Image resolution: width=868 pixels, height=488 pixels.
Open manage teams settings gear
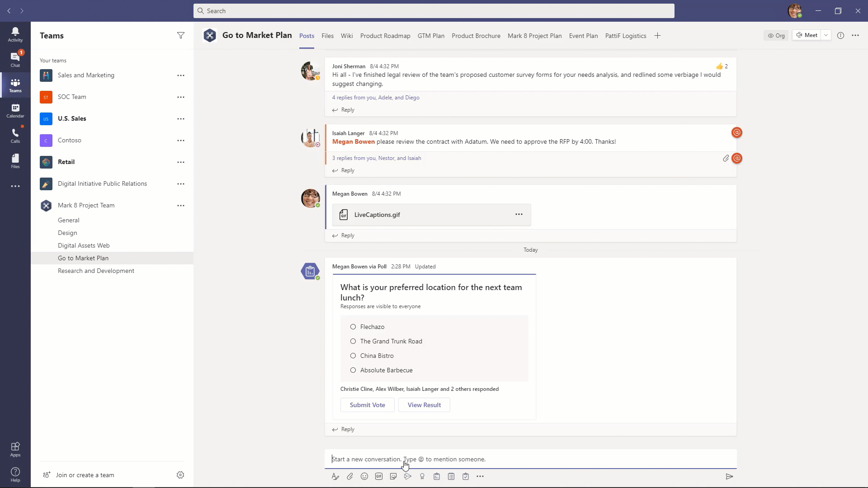[180, 475]
